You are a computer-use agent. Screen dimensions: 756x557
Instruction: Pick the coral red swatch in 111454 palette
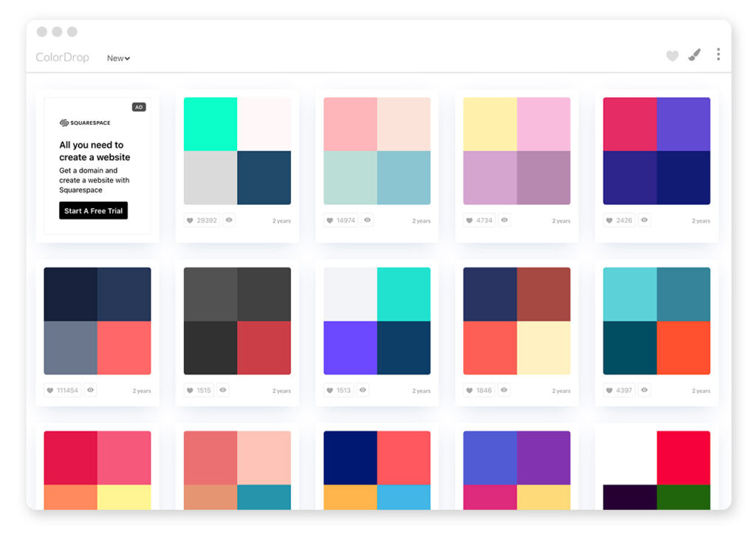(124, 348)
